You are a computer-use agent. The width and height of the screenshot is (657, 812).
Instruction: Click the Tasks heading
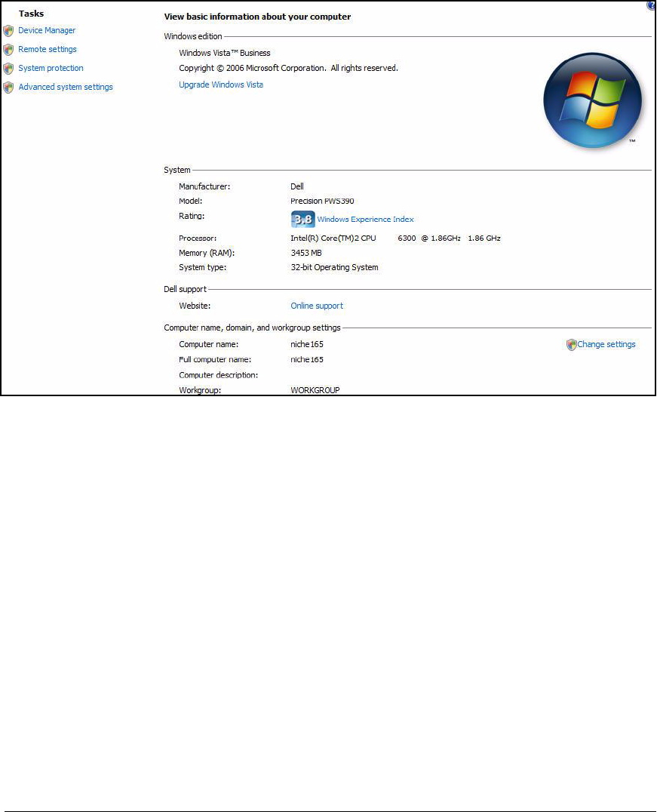[31, 14]
